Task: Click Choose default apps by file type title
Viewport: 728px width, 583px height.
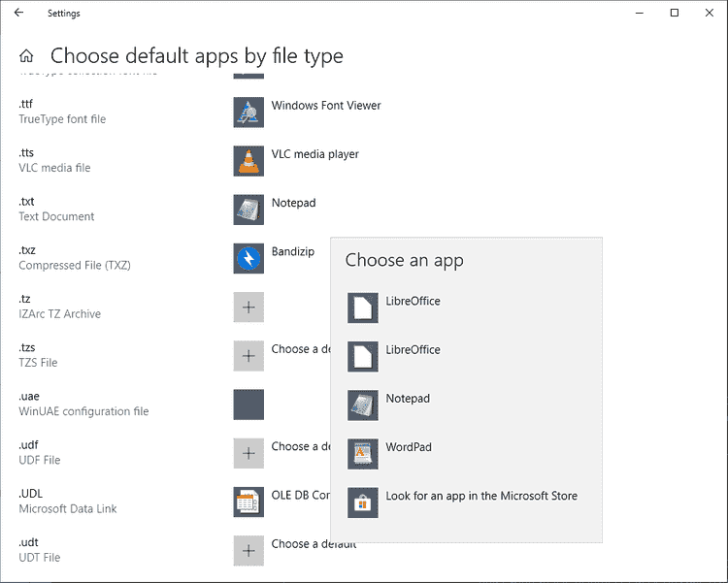Action: click(x=197, y=56)
